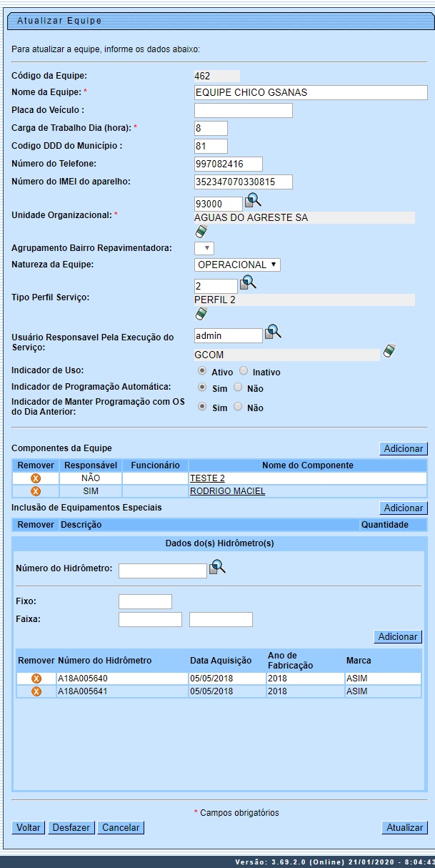Choose Sim for Manter Programação Dia Anterior
The height and width of the screenshot is (868, 435).
pyautogui.click(x=202, y=407)
